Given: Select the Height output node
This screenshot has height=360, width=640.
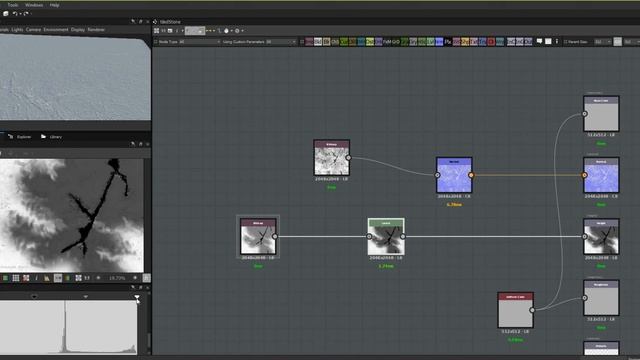Looking at the screenshot, I should pos(601,236).
